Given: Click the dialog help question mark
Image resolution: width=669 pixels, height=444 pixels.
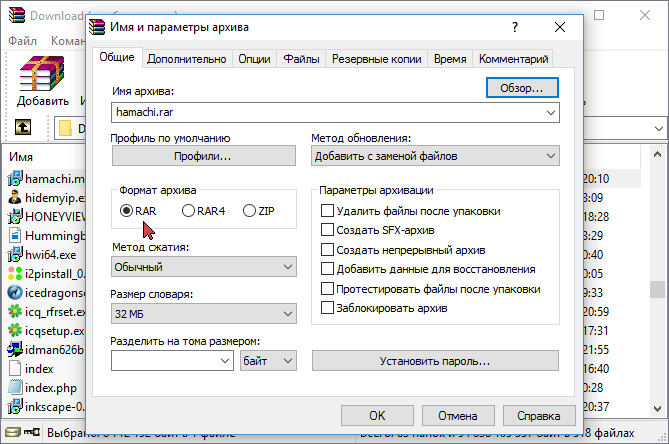Looking at the screenshot, I should click(515, 27).
